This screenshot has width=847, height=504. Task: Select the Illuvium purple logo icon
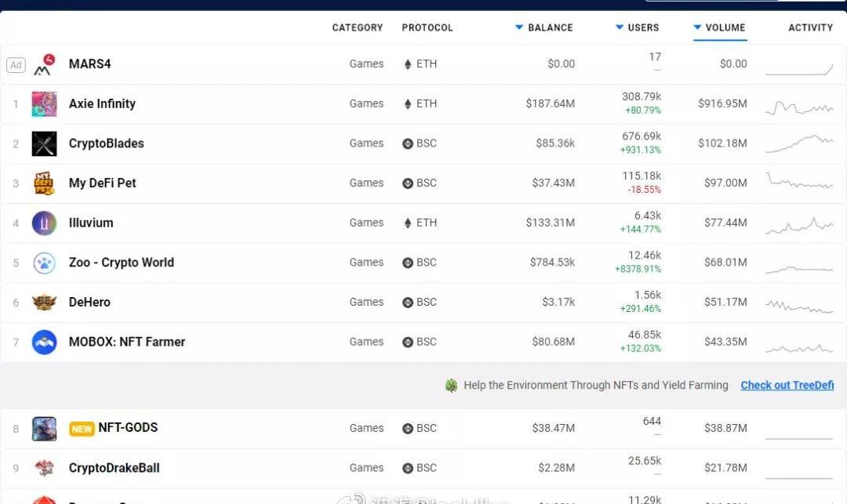[x=44, y=223]
